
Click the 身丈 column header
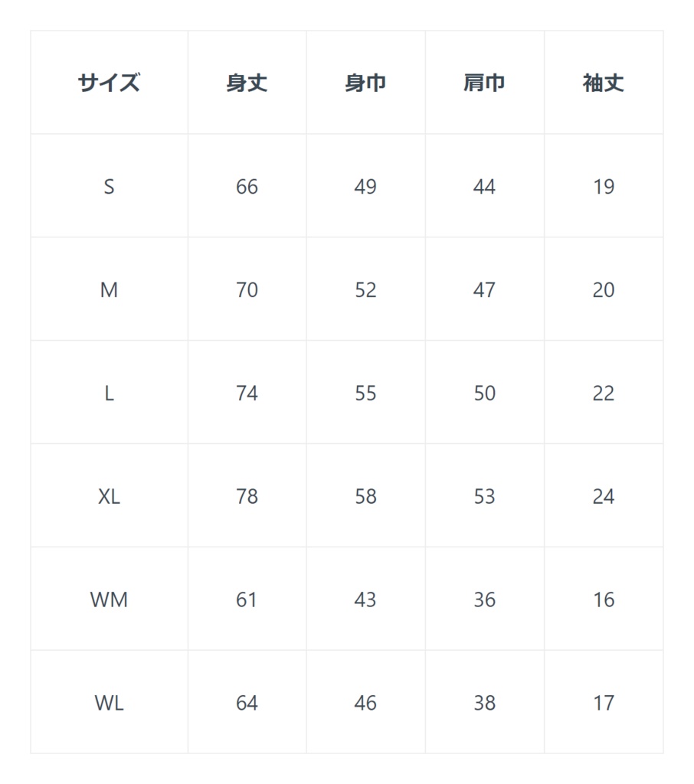(247, 83)
